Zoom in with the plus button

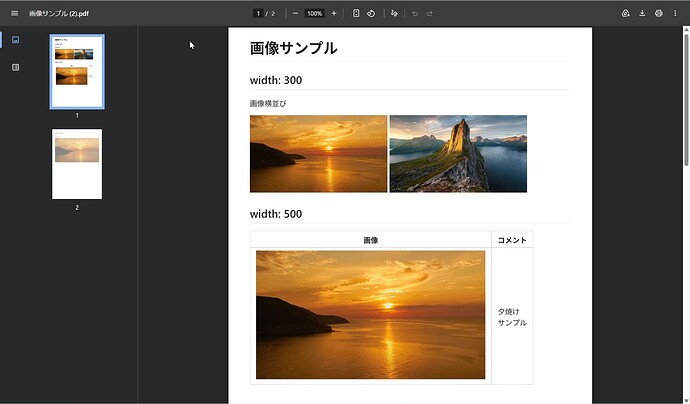point(333,13)
